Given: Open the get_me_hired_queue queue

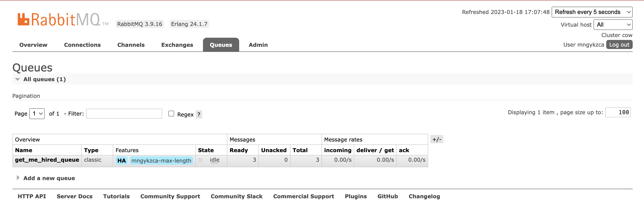Looking at the screenshot, I should tap(47, 160).
